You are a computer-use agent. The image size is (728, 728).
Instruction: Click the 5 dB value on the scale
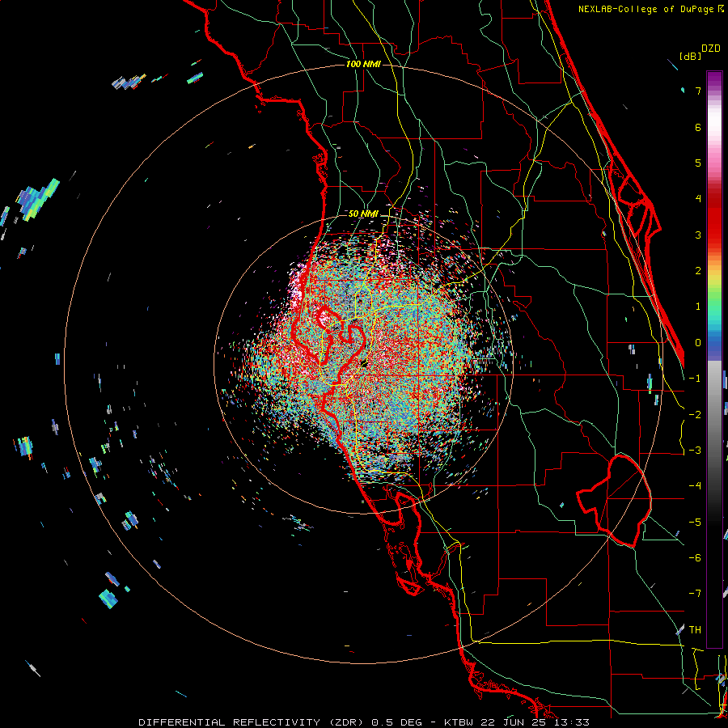pos(698,163)
